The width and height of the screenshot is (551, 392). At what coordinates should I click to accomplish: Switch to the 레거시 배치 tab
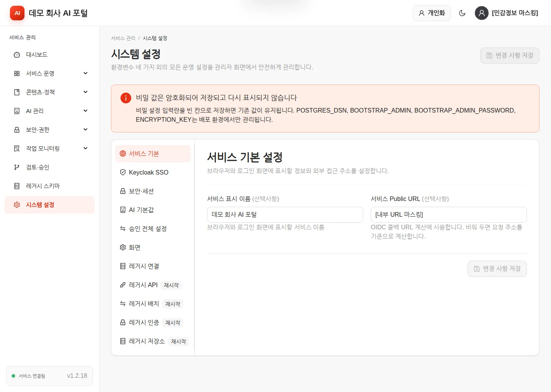(x=153, y=304)
